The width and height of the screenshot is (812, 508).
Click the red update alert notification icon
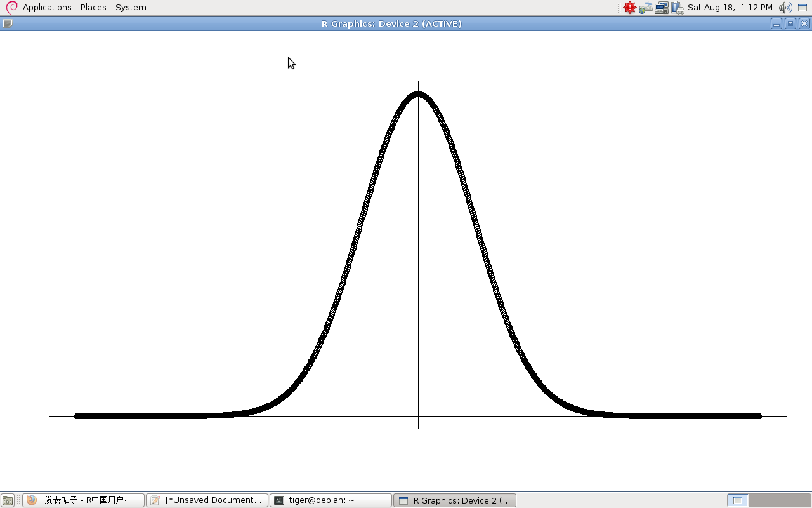(x=630, y=8)
